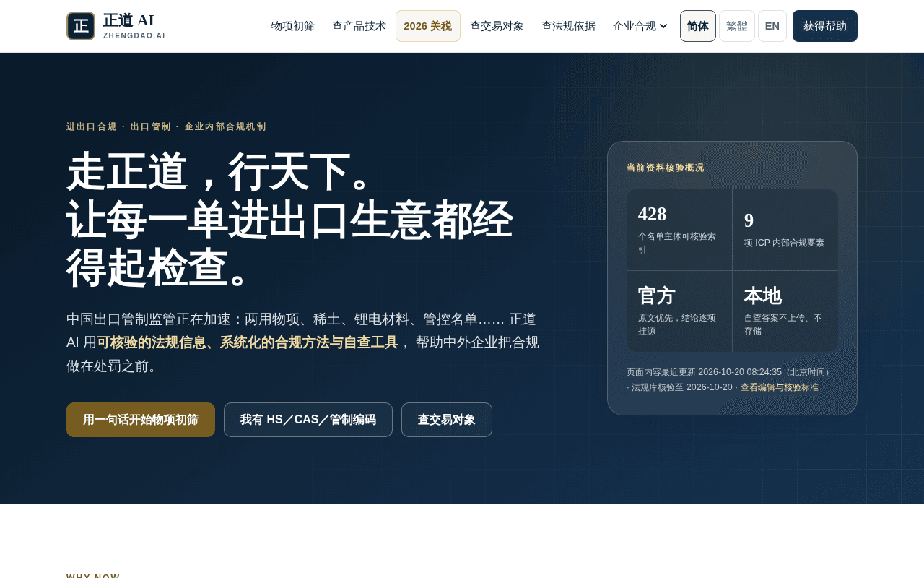Click the 获得帮助 button
This screenshot has width=924, height=578.
click(825, 26)
